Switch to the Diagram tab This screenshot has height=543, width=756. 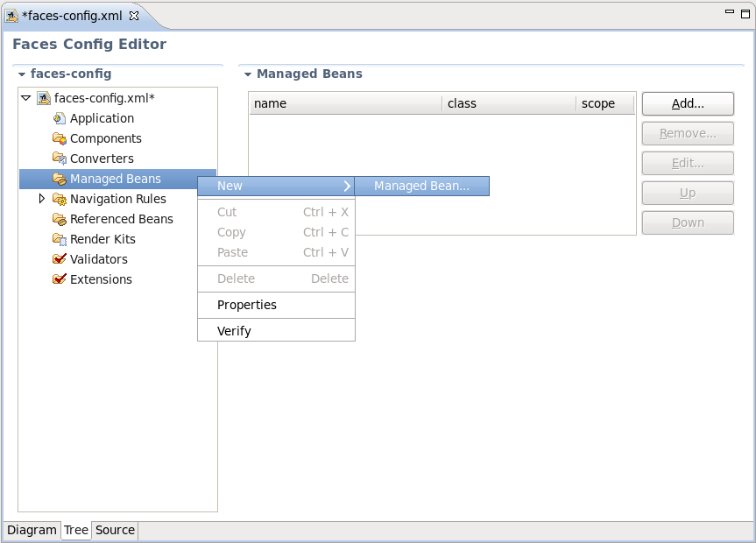pos(32,530)
